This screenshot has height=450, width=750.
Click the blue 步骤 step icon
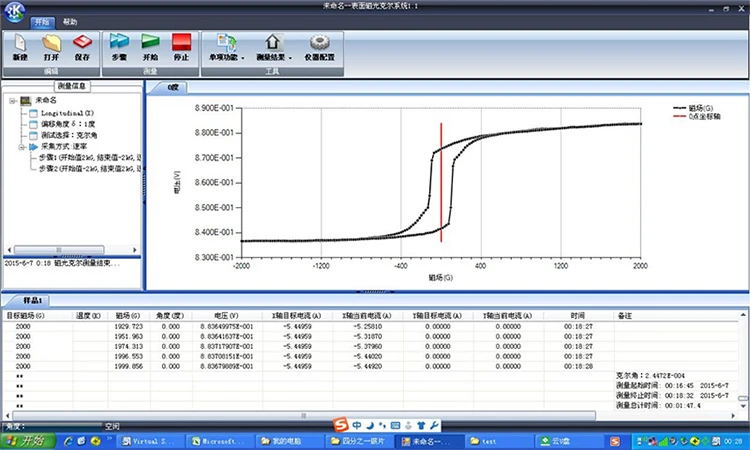(119, 48)
